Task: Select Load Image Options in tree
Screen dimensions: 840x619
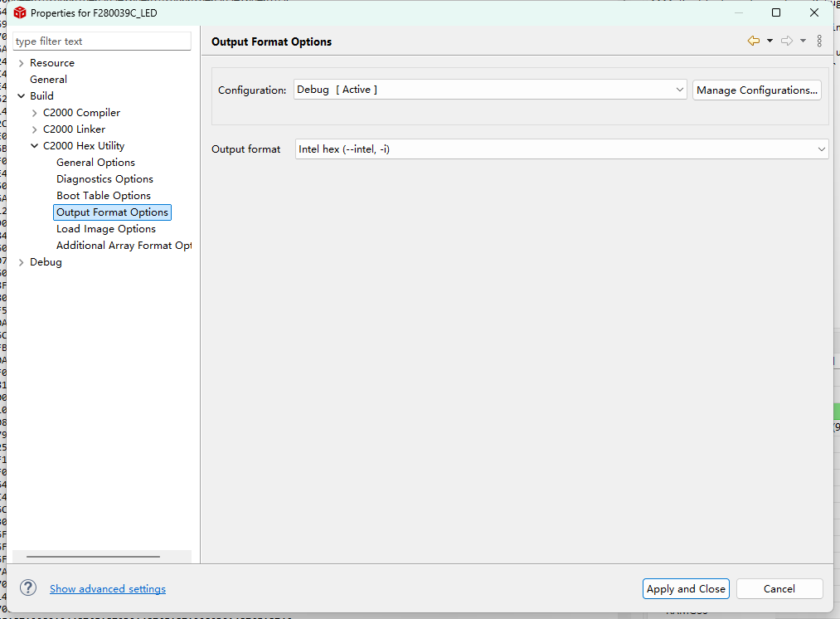Action: tap(106, 229)
